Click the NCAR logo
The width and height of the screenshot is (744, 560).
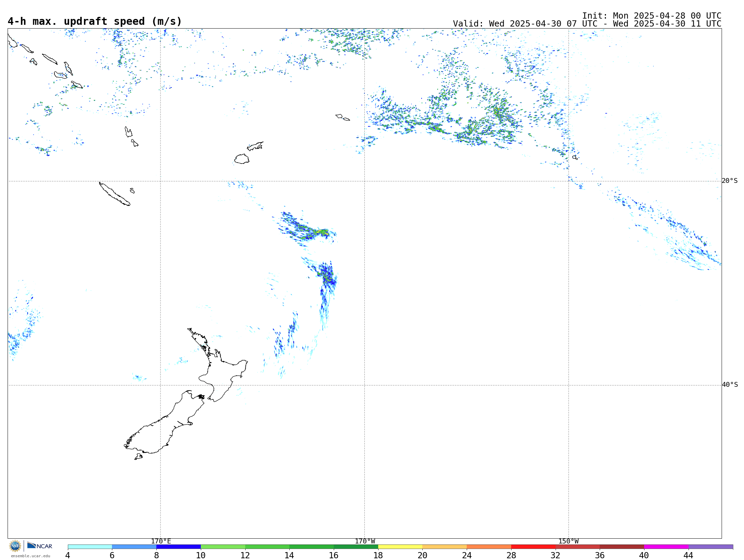coord(40,546)
